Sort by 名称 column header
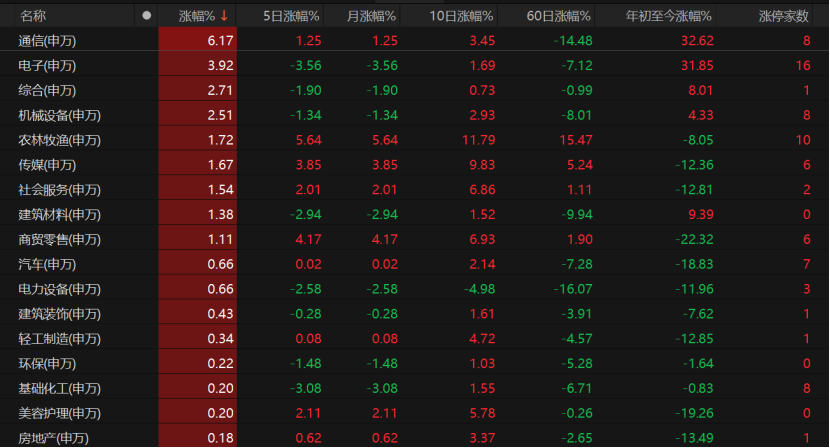The image size is (830, 448). click(33, 16)
